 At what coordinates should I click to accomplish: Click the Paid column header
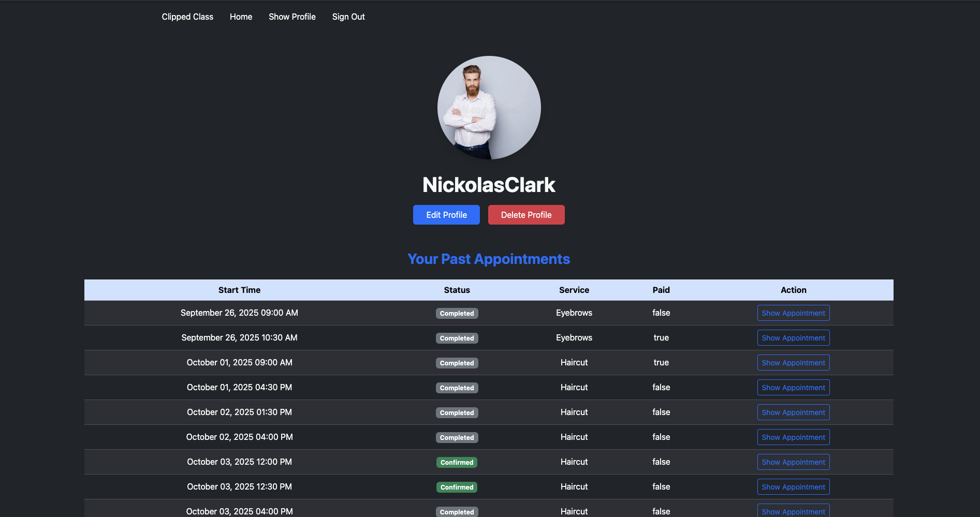[x=661, y=290]
